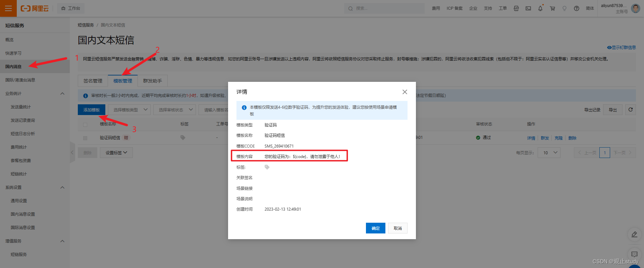The width and height of the screenshot is (644, 268).
Task: Click the 导出 button
Action: [x=613, y=110]
